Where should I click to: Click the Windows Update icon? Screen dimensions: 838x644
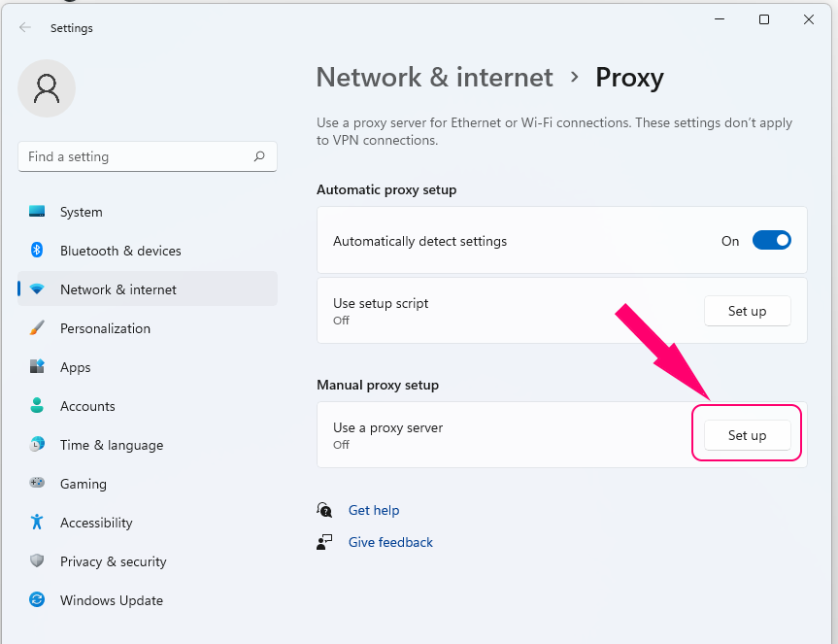tap(37, 600)
